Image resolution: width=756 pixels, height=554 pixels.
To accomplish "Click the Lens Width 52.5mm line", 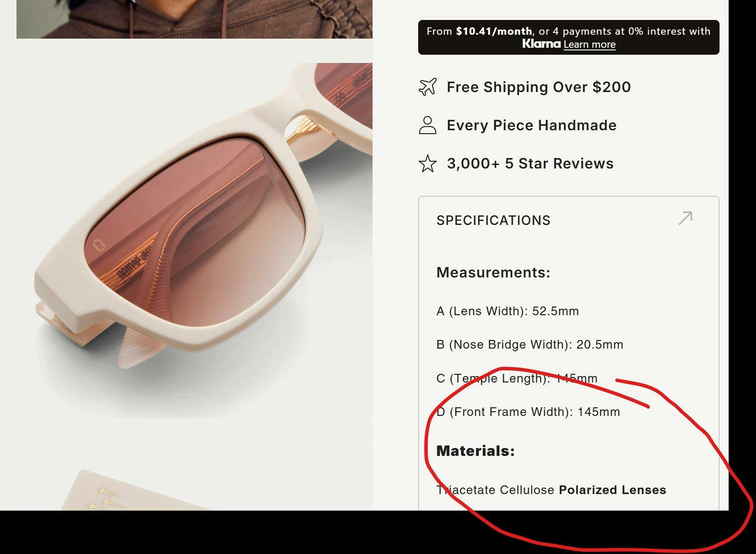I will click(508, 311).
